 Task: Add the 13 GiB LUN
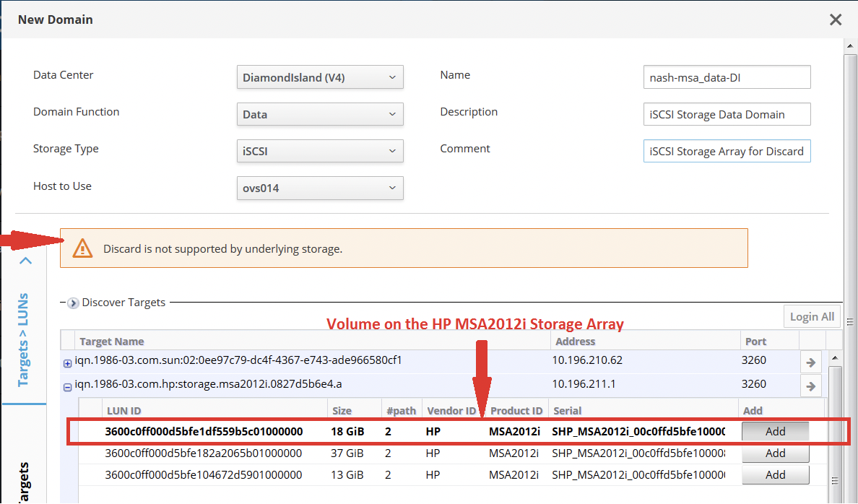tap(775, 475)
